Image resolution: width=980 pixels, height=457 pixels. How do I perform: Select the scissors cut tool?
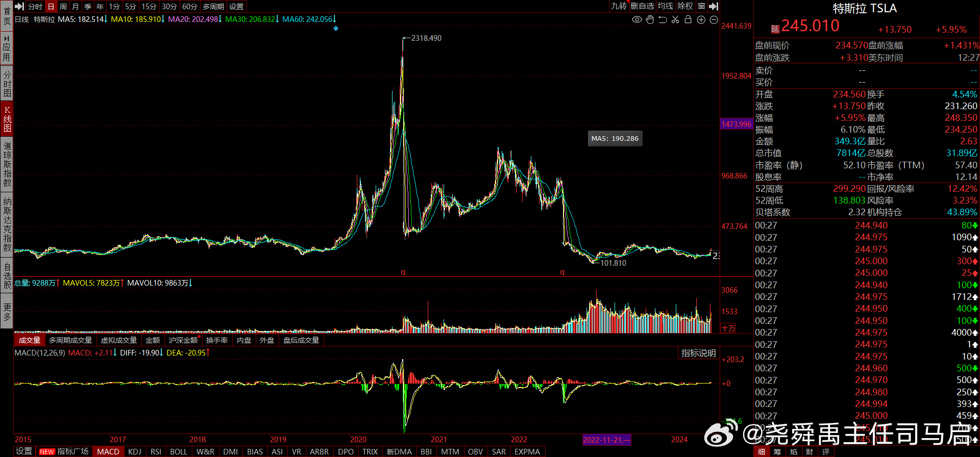click(675, 20)
